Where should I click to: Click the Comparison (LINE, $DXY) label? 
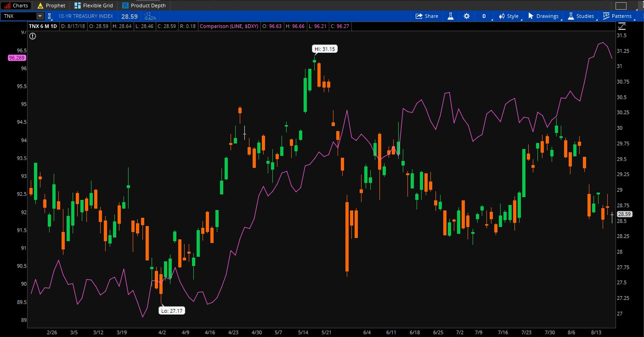229,26
